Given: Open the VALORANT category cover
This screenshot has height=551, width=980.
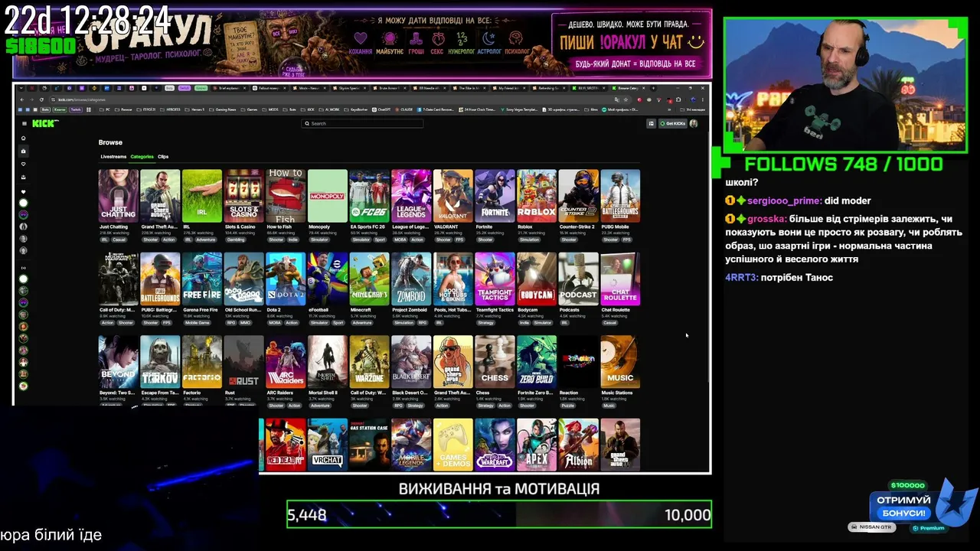Looking at the screenshot, I should point(452,195).
